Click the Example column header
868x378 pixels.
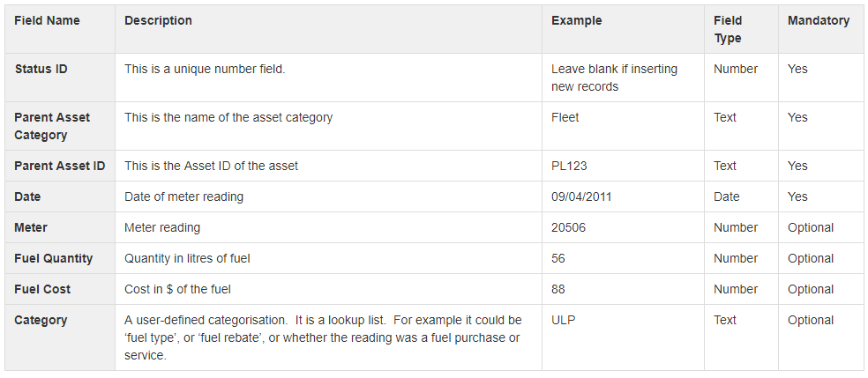[576, 20]
